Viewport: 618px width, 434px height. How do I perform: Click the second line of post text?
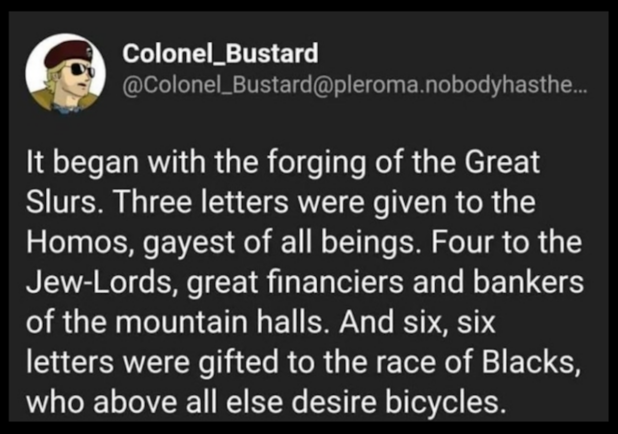(x=279, y=205)
